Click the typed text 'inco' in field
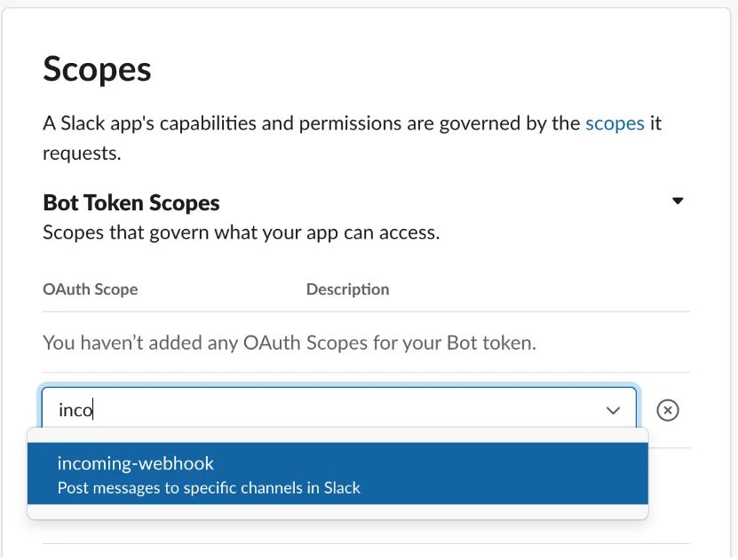738x560 pixels. tap(75, 410)
